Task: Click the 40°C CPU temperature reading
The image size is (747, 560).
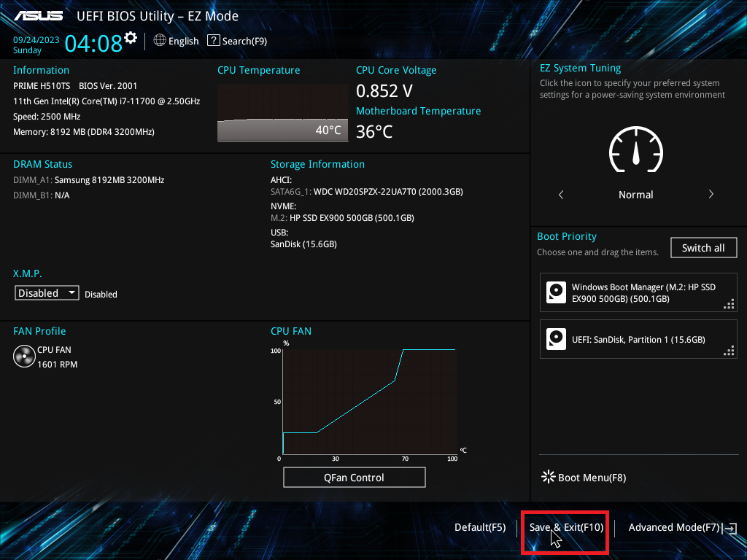Action: point(328,130)
